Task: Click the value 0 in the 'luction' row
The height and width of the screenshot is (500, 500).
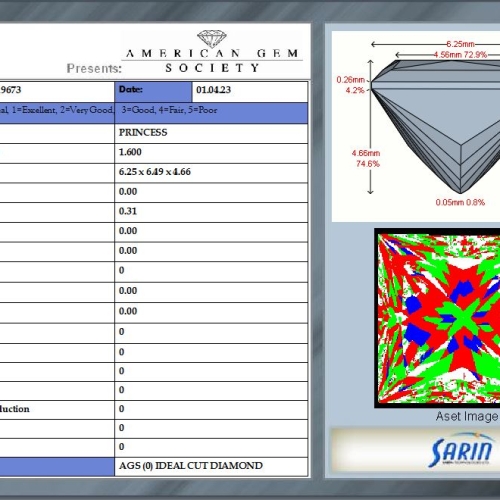Action: click(x=121, y=409)
